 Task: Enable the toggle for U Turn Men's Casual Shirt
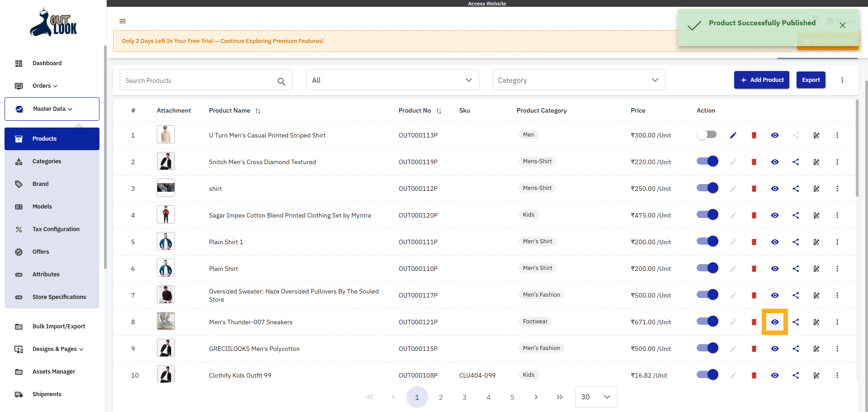707,134
